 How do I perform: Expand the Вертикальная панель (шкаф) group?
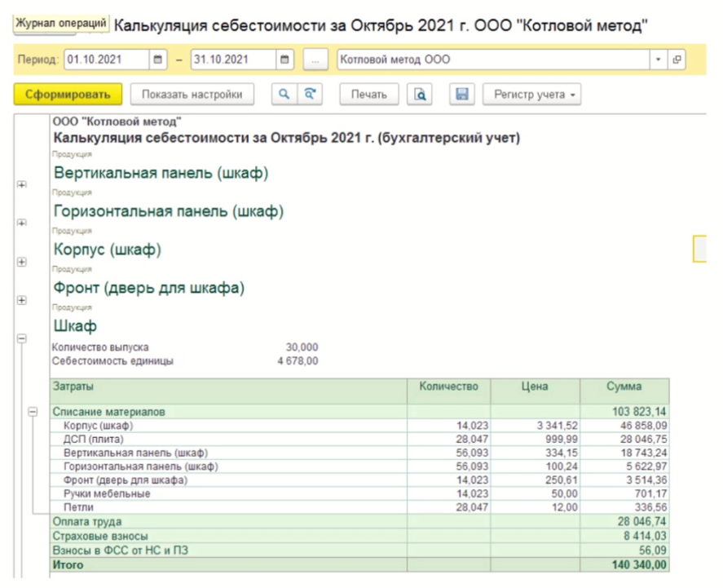coord(21,185)
